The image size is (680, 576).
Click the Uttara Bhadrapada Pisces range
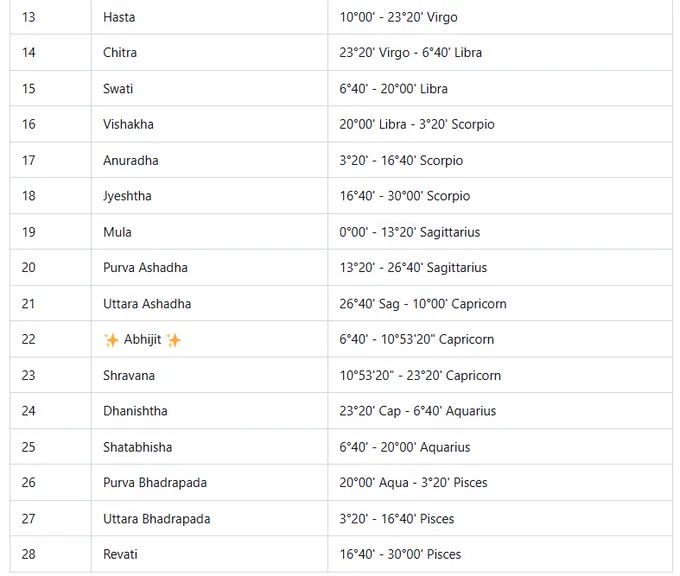coord(397,519)
